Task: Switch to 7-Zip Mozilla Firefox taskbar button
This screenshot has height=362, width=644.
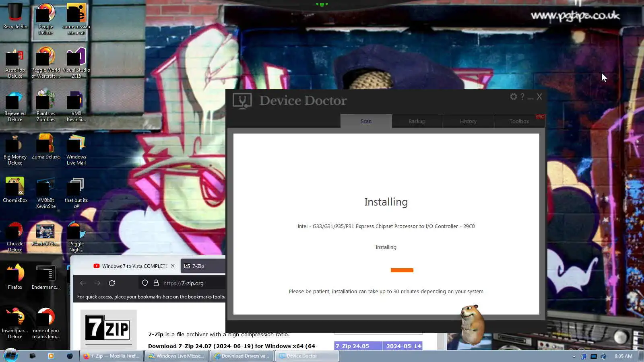Action: click(x=112, y=356)
